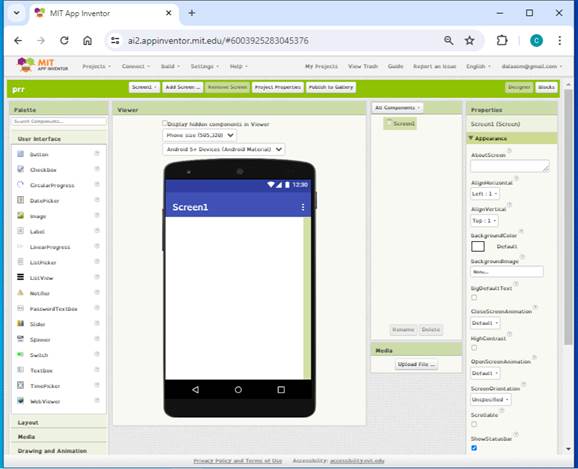578x469 pixels.
Task: Enable the Scrollable checkbox
Action: [474, 424]
